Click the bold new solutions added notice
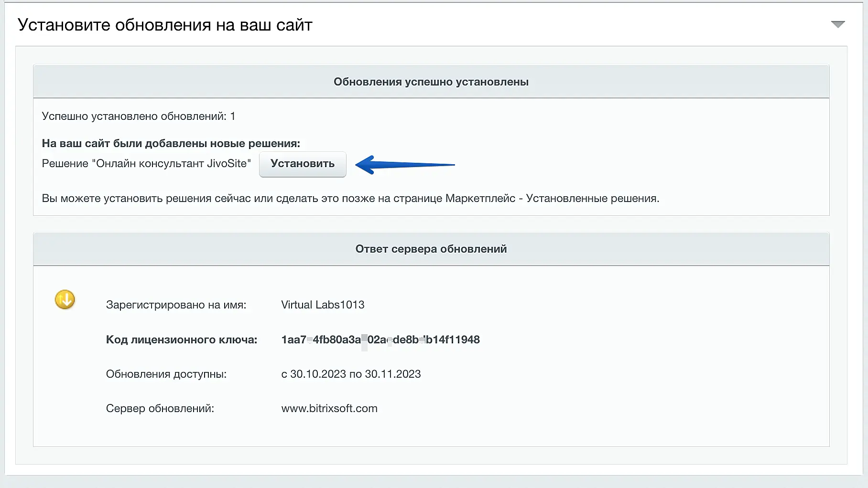The width and height of the screenshot is (868, 488). coord(171,143)
